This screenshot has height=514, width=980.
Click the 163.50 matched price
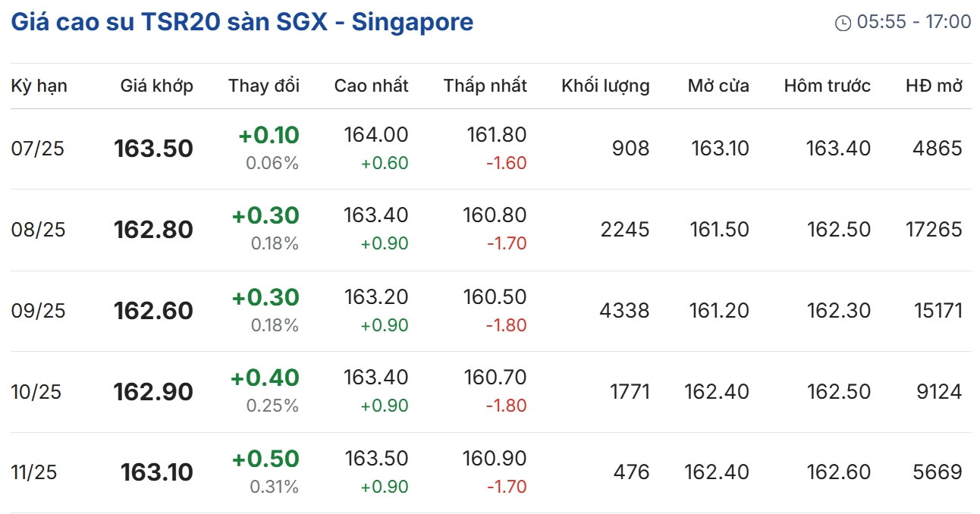pos(153,149)
